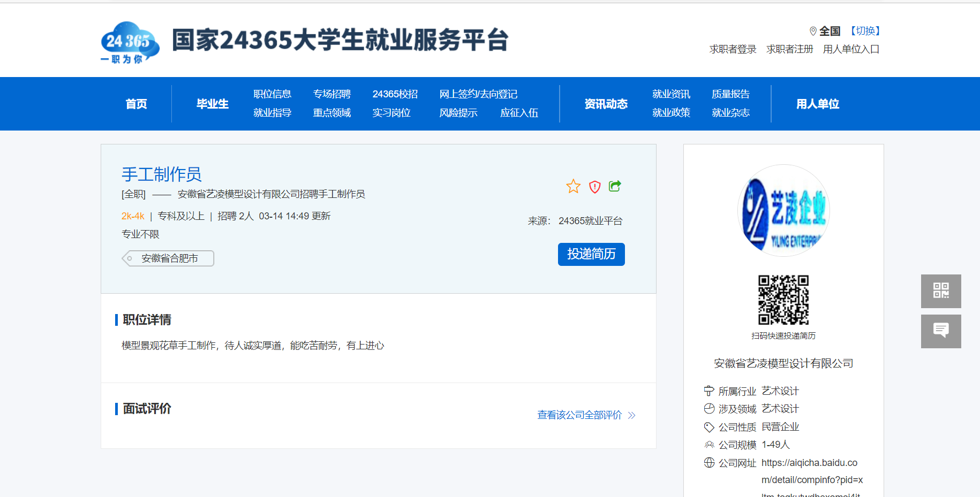Click the 公司网址 globe icon

[x=709, y=463]
